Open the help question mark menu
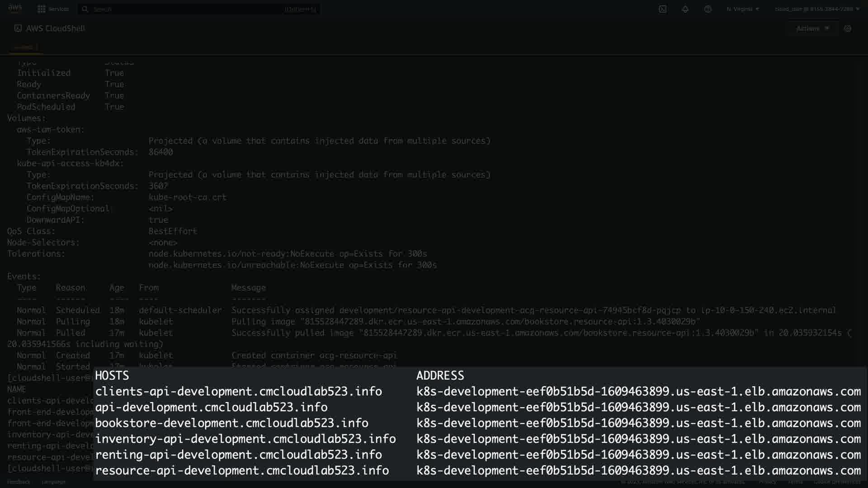 708,9
